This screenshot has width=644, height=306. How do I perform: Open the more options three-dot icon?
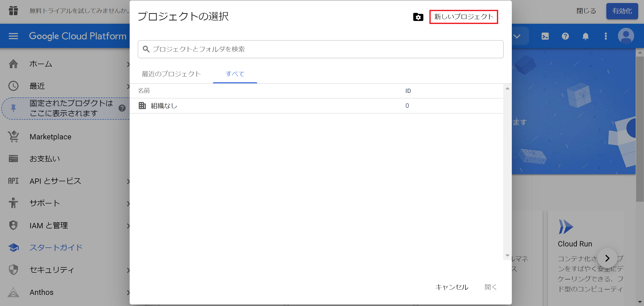pyautogui.click(x=606, y=36)
